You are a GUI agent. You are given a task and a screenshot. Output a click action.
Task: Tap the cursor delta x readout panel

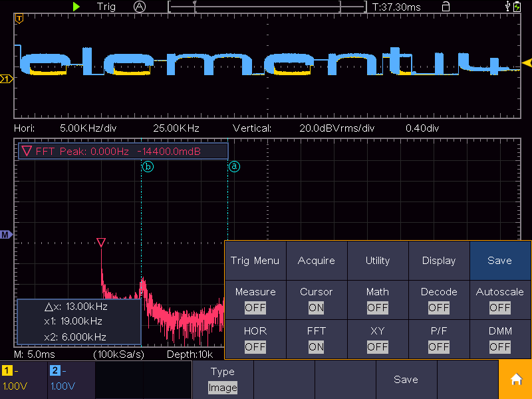point(78,322)
